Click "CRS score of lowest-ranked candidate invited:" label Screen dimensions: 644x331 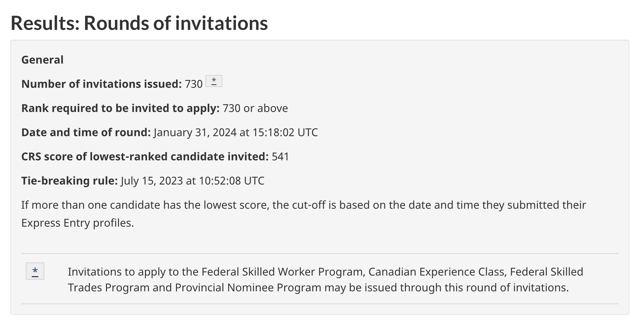click(x=145, y=157)
